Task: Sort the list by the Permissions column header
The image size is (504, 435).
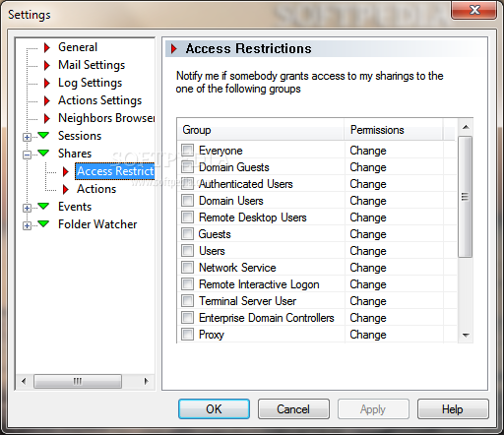Action: [394, 130]
